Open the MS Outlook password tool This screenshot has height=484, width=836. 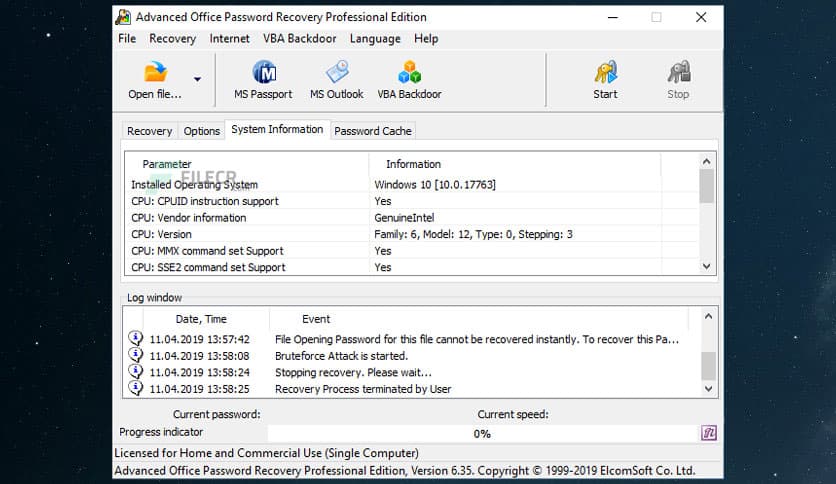[336, 80]
